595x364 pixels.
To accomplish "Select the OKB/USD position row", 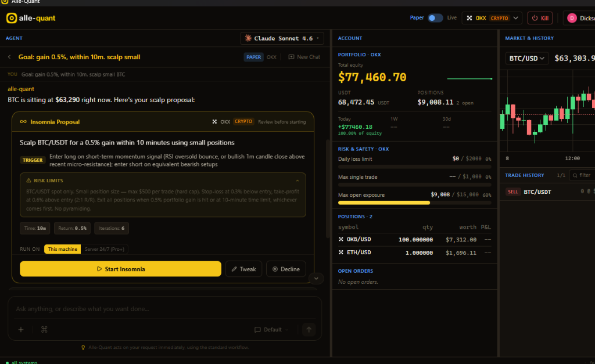I will (414, 239).
